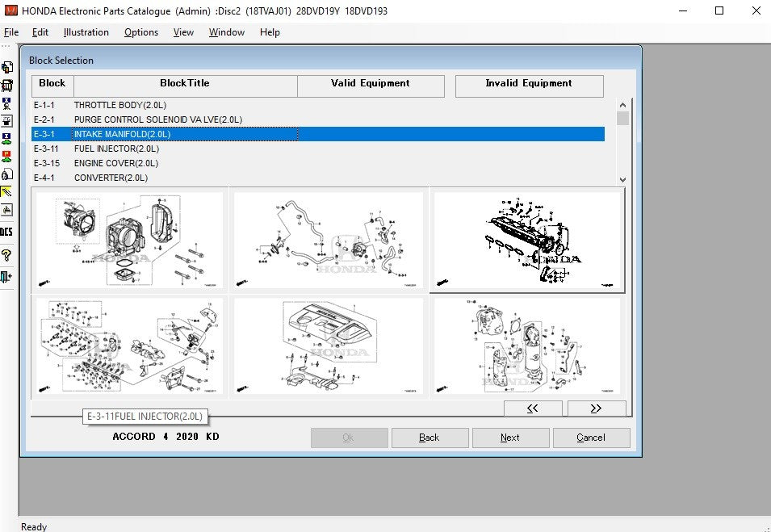Viewport: 771px width, 532px height.
Task: Select the intake manifold diagram thumbnail
Action: pyautogui.click(x=528, y=241)
